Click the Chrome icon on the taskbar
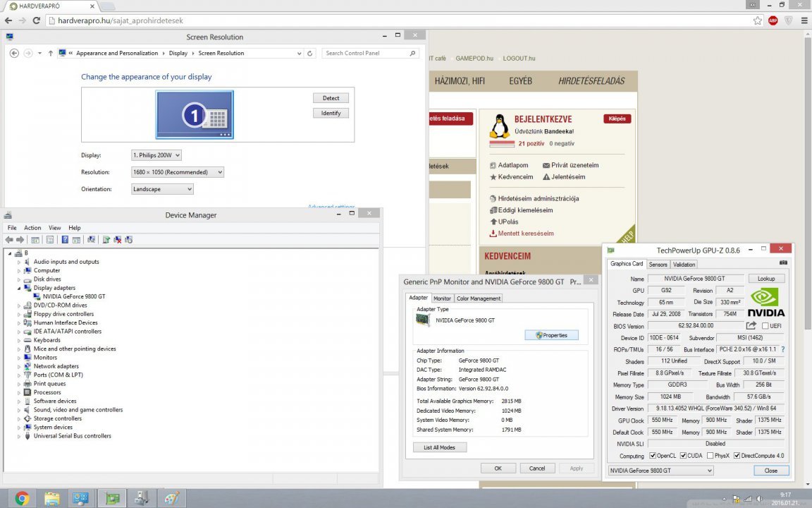812x508 pixels. click(22, 499)
